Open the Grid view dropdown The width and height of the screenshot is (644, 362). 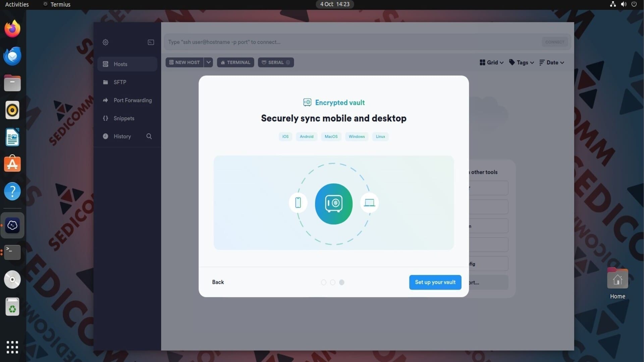(x=491, y=62)
